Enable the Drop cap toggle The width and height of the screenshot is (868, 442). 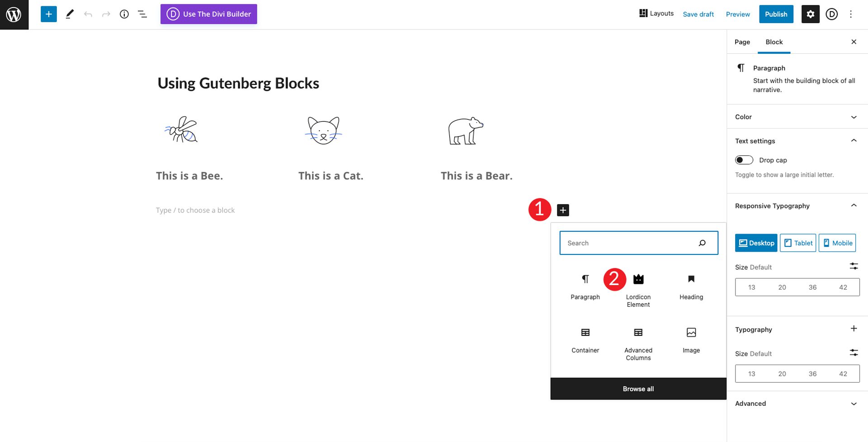(744, 160)
